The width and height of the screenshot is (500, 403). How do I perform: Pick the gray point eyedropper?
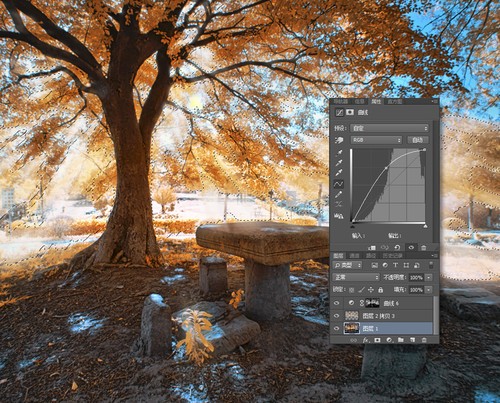tap(339, 163)
